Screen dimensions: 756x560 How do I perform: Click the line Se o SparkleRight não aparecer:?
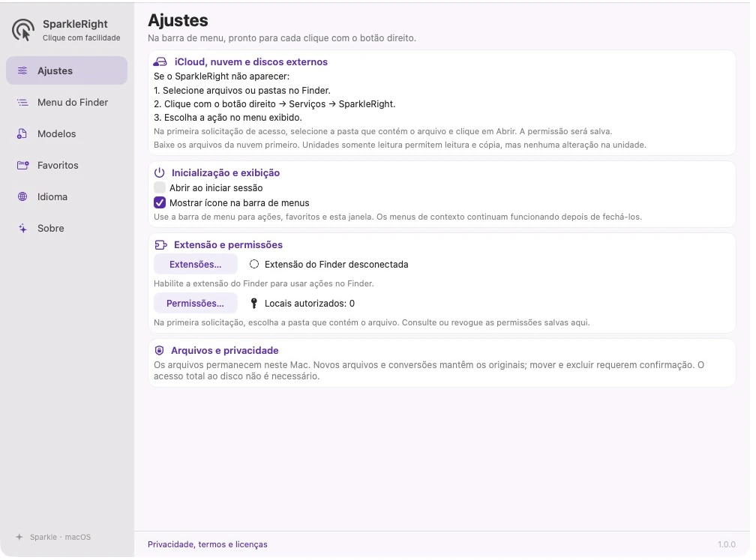(222, 76)
